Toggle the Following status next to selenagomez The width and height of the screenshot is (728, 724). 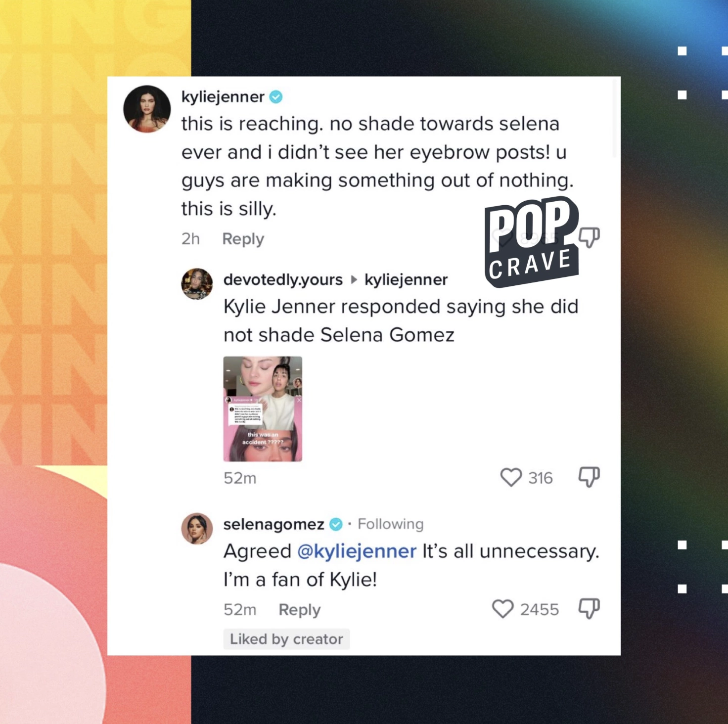tap(391, 524)
